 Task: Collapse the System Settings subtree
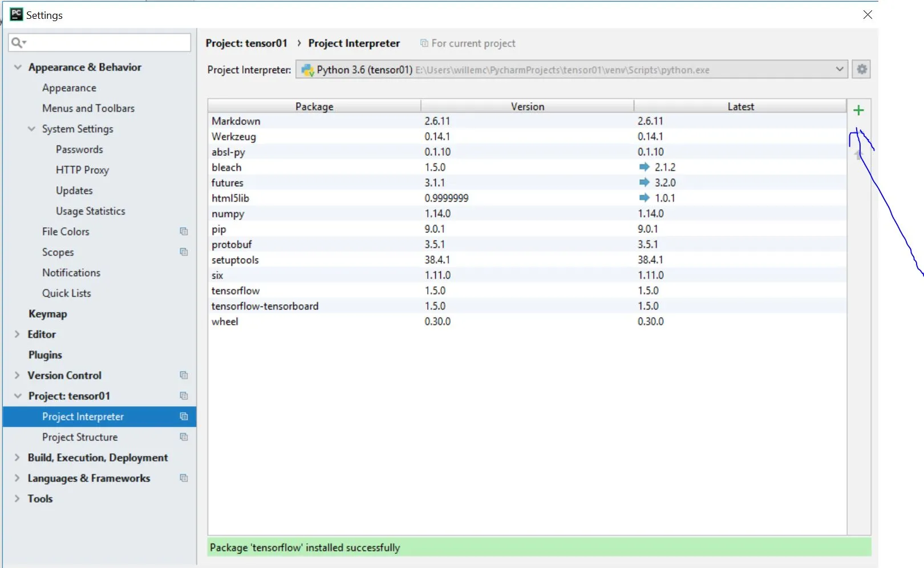[32, 128]
